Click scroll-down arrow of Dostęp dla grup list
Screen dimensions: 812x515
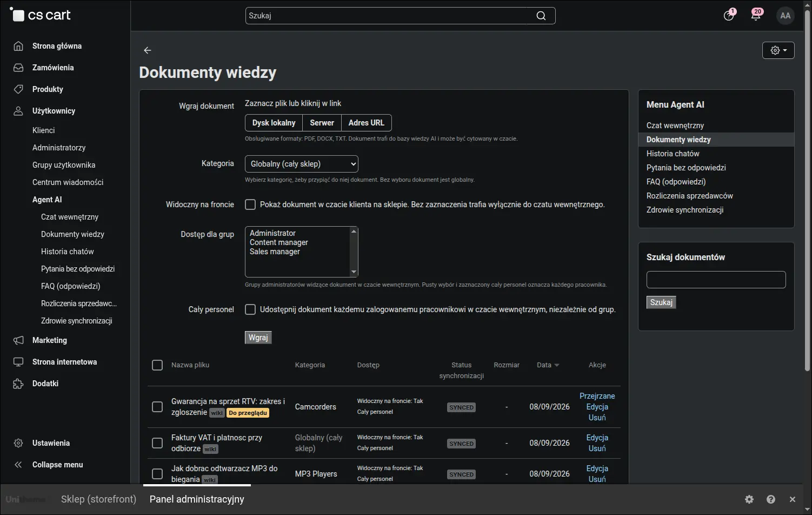click(354, 272)
